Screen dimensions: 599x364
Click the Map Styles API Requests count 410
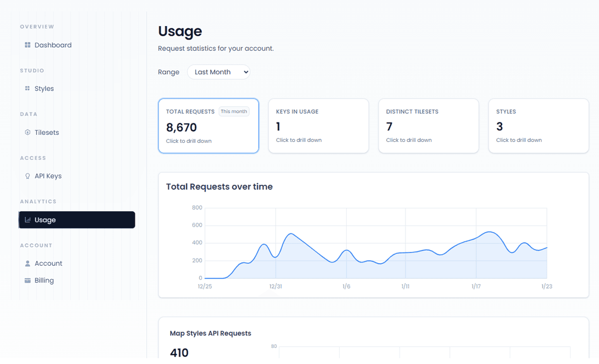coord(179,352)
